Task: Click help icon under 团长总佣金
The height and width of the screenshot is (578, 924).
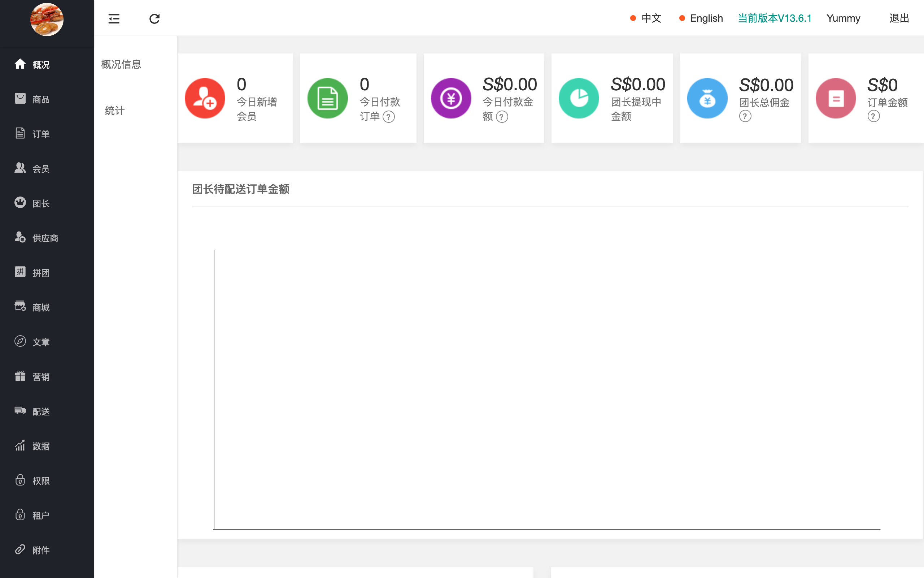Action: tap(745, 116)
